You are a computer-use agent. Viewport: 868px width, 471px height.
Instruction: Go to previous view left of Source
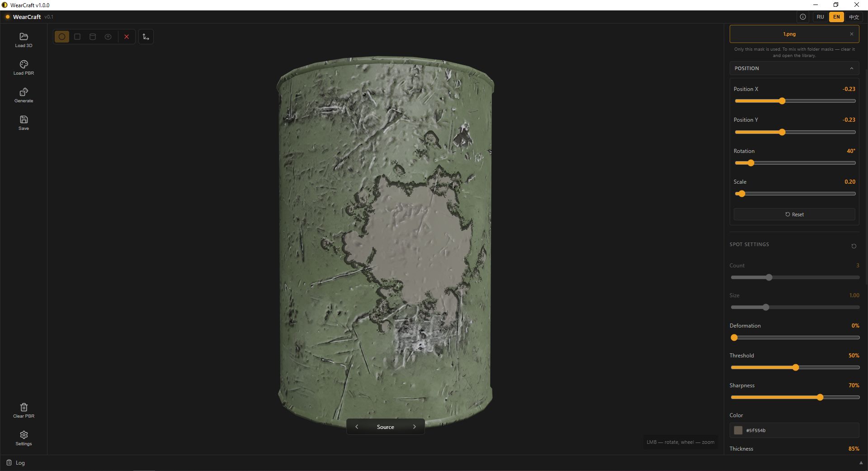pyautogui.click(x=357, y=427)
